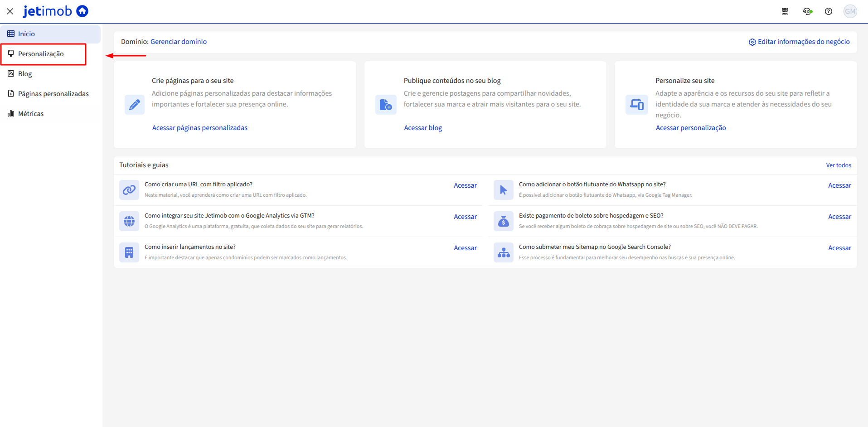Acessar the pagamento de boleto tutorial
This screenshot has width=868, height=427.
pos(840,217)
